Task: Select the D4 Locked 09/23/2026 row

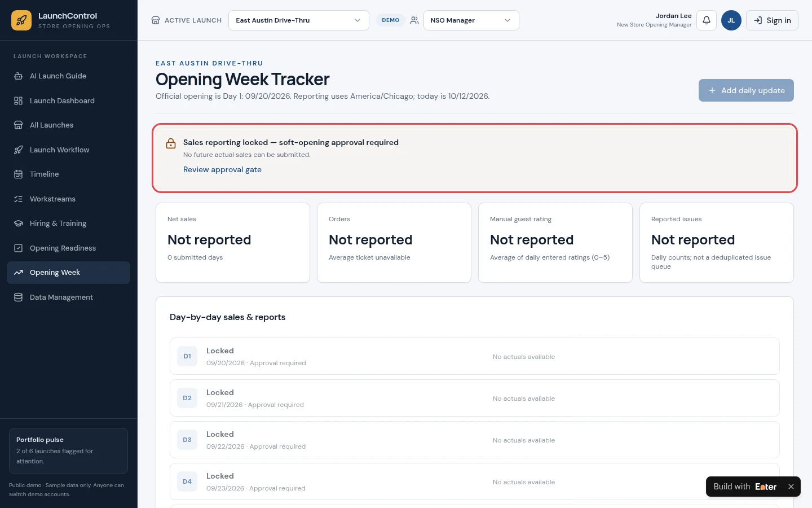Action: click(475, 481)
